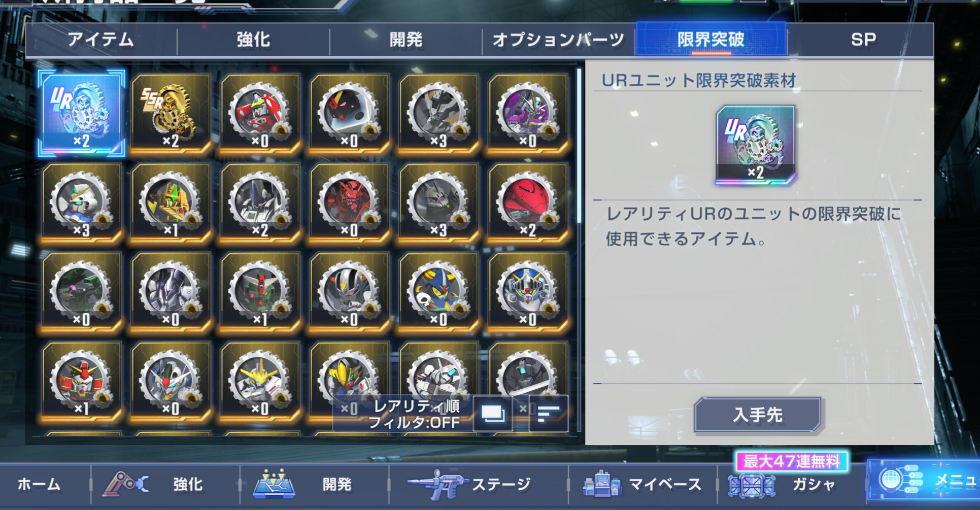Choose the knight Gundam gear item
This screenshot has height=510, width=980.
[528, 291]
